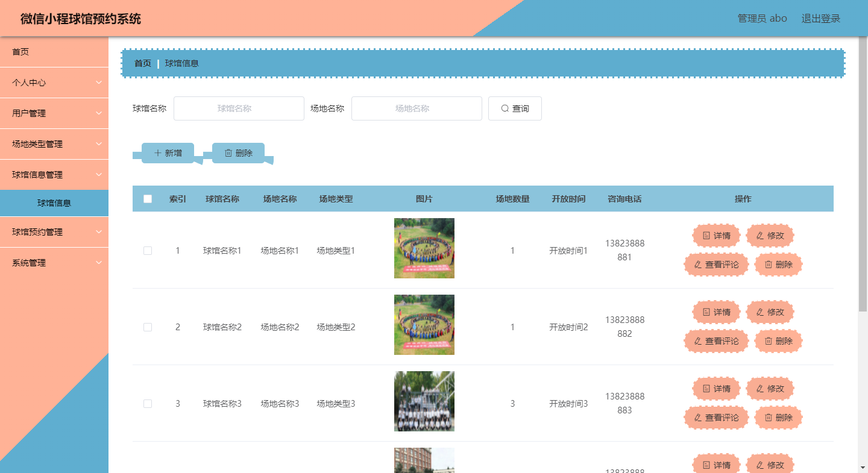Expand the 球馆预约管理 sidebar menu
The width and height of the screenshot is (868, 473).
[x=54, y=232]
